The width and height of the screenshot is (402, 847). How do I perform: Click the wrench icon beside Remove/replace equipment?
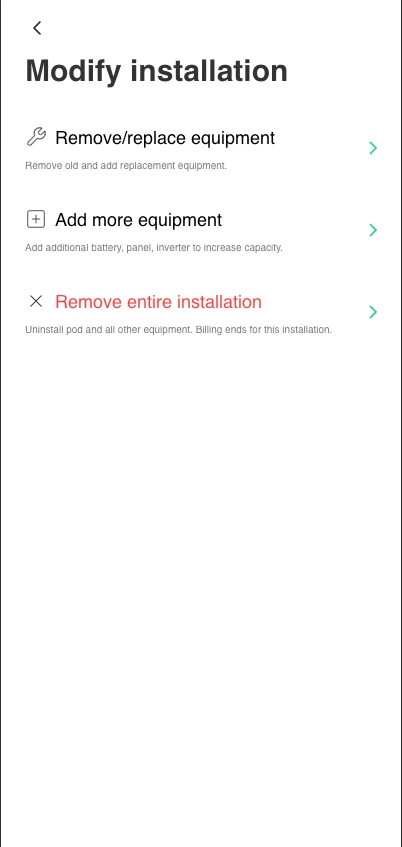pos(36,137)
